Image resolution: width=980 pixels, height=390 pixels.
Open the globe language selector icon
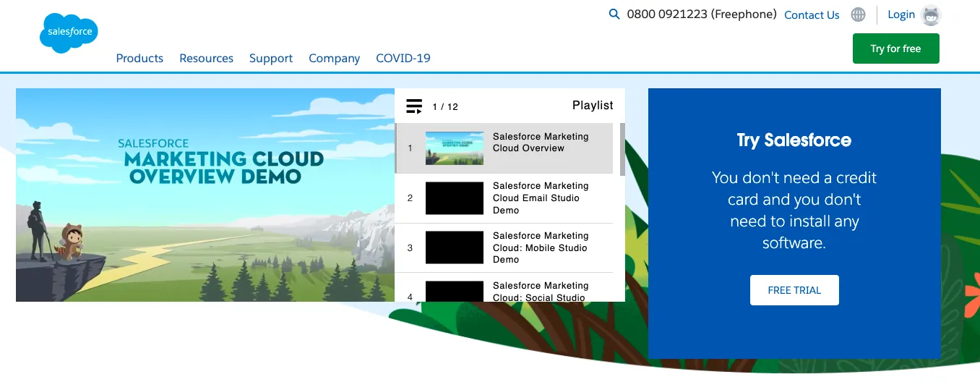[x=858, y=14]
